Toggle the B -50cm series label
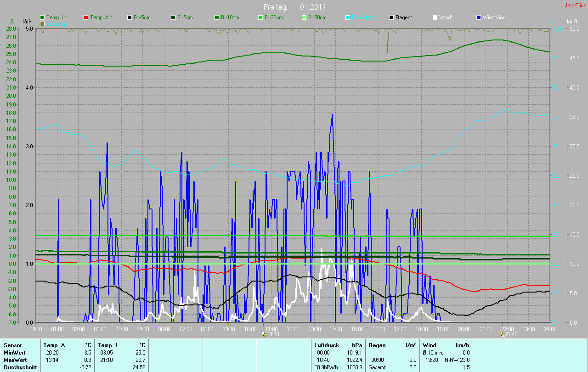The height and width of the screenshot is (372, 588). pyautogui.click(x=317, y=17)
